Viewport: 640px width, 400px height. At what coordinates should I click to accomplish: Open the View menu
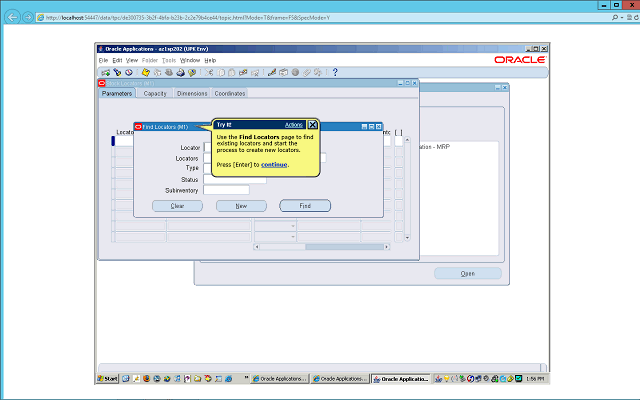tap(132, 60)
